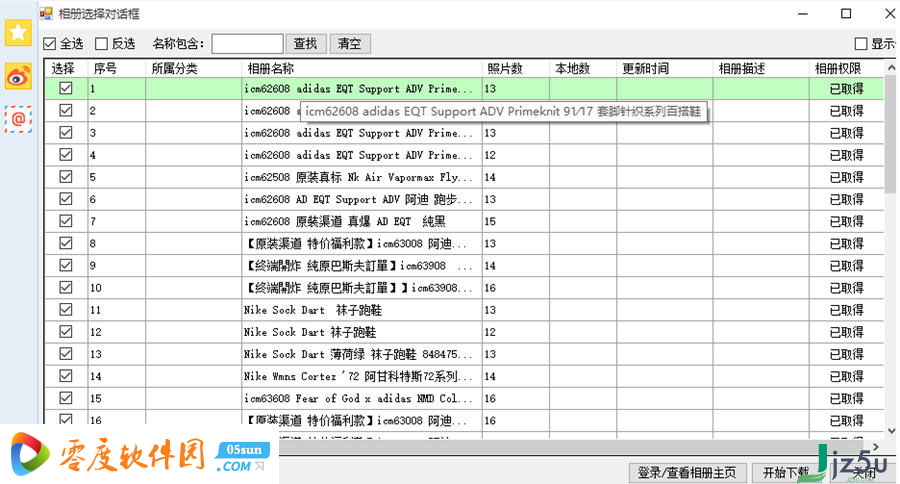The image size is (900, 484).
Task: Sort by the 本地数 column header
Action: (583, 68)
